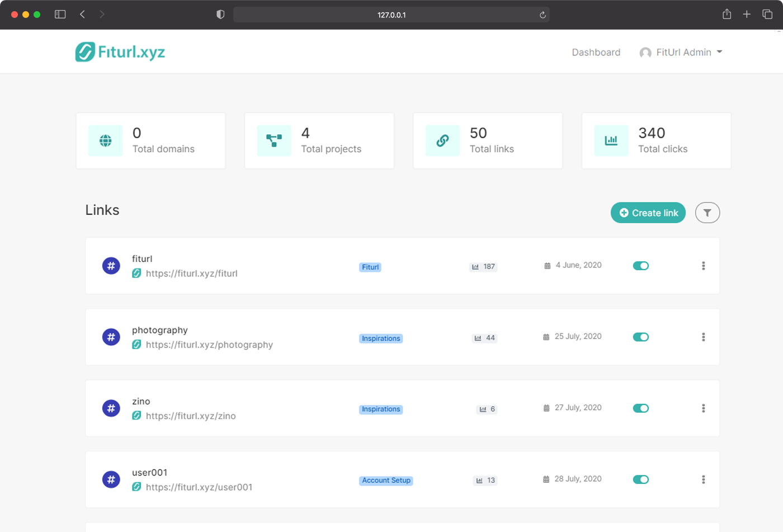Click the Create link button
This screenshot has height=532, width=783.
(648, 213)
